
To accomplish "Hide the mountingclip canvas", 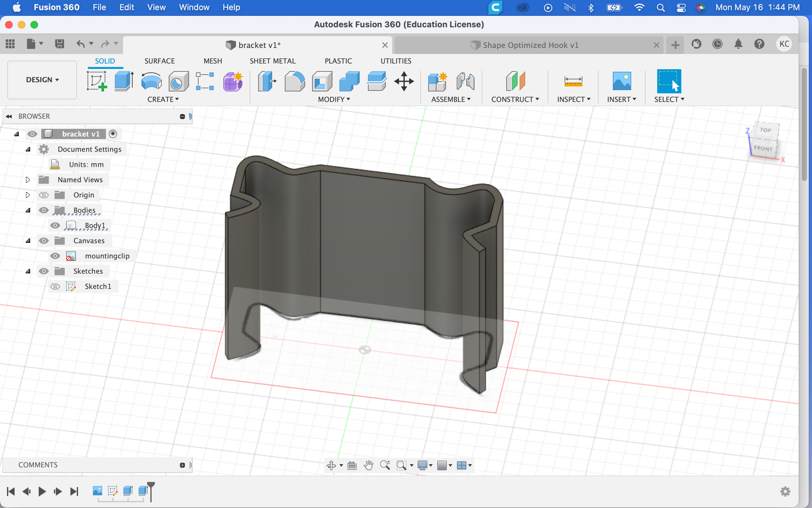I will pos(55,256).
